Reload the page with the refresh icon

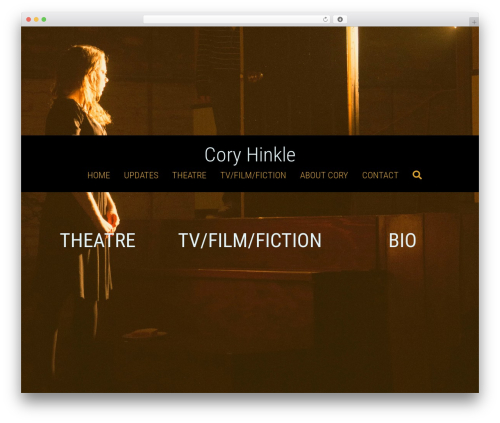pos(325,19)
